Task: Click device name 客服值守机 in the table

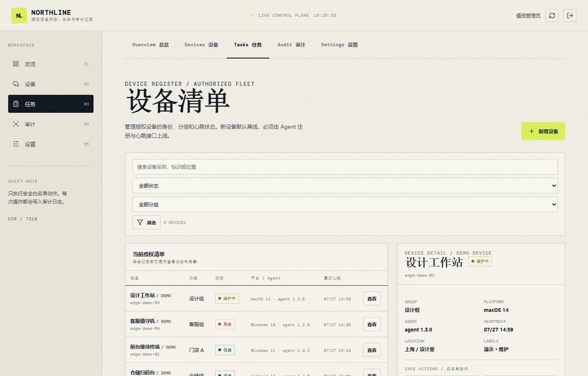Action: [143, 321]
